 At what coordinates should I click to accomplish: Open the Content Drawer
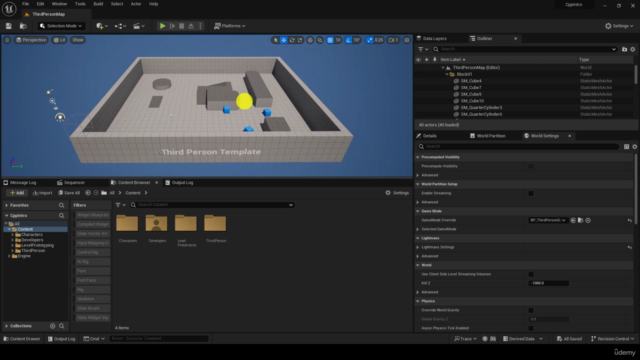(x=22, y=339)
